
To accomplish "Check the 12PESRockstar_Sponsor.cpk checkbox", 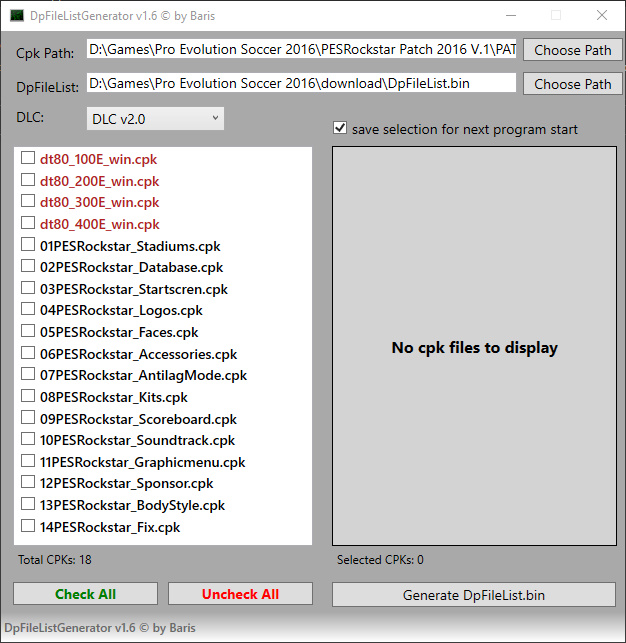I will [x=28, y=481].
